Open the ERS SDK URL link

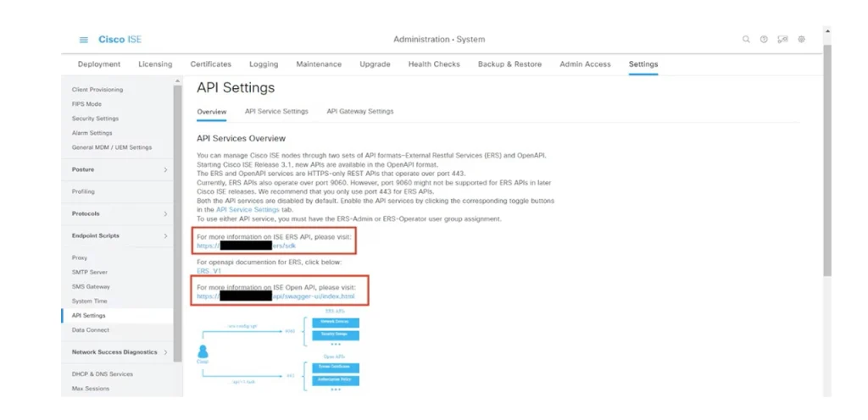(246, 246)
